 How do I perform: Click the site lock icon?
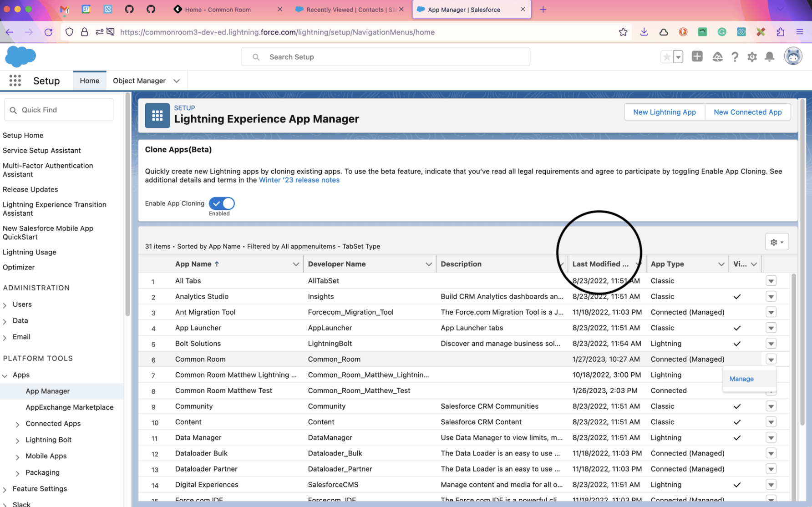pos(84,32)
